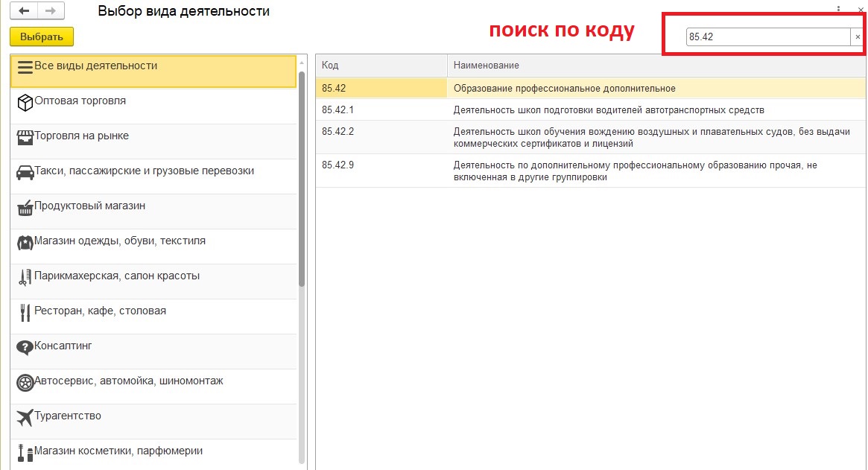868x470 pixels.
Task: Sort by the Код column header
Action: [381, 66]
